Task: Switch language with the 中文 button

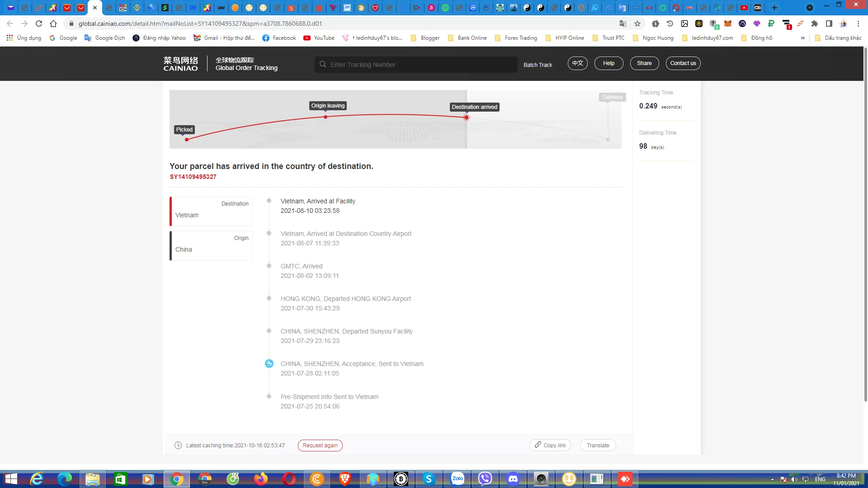Action: (x=577, y=63)
